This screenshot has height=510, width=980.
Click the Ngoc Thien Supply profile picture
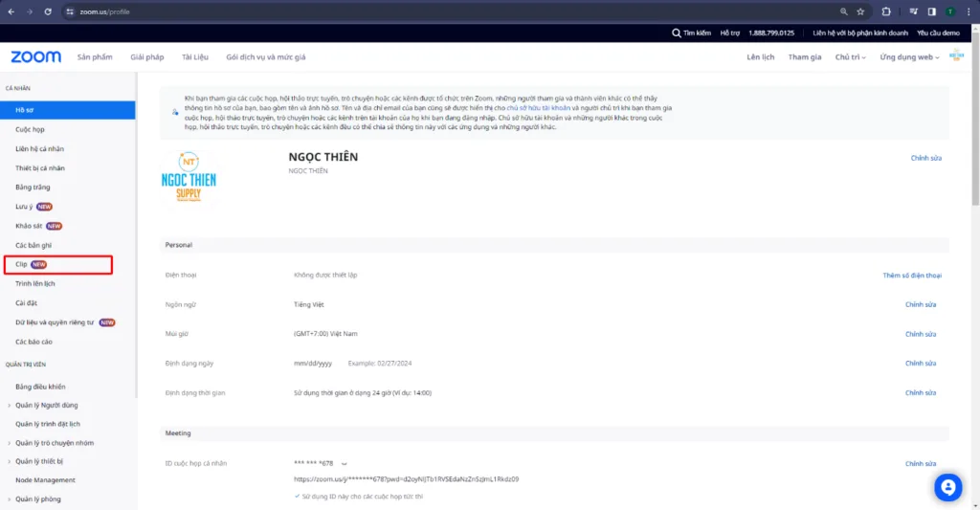pos(189,177)
